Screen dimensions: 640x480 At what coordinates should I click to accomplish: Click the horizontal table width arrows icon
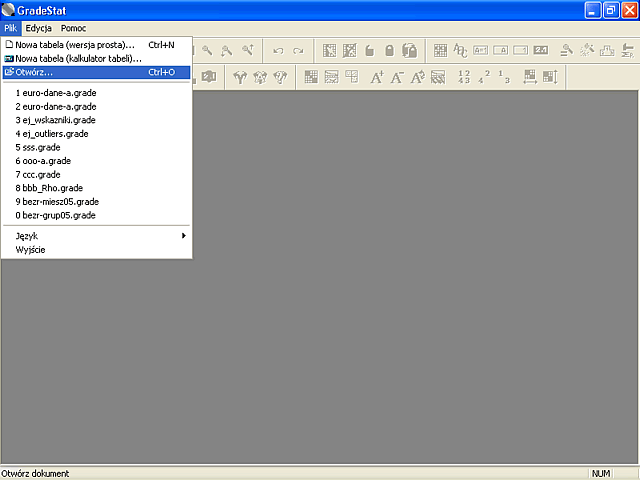coord(530,77)
